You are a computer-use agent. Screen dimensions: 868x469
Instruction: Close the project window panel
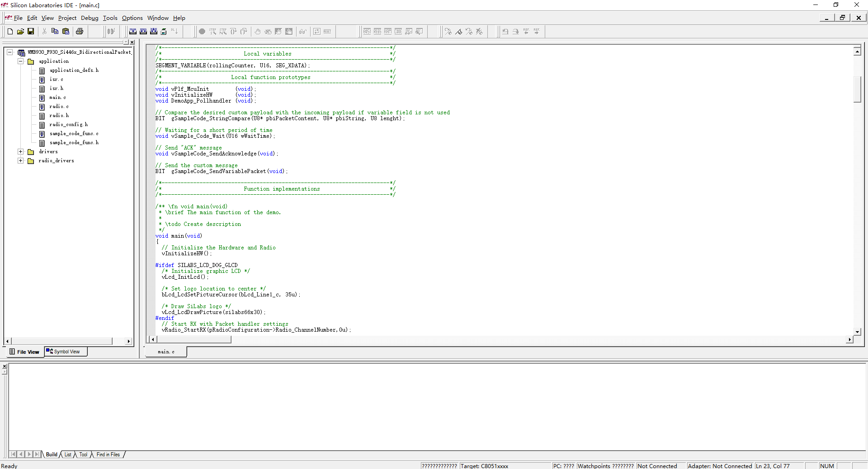132,42
